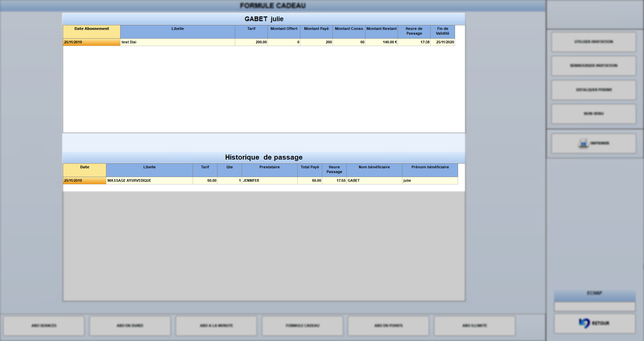644x341 pixels.
Task: Select the Utiliser Invitation button
Action: [x=594, y=42]
